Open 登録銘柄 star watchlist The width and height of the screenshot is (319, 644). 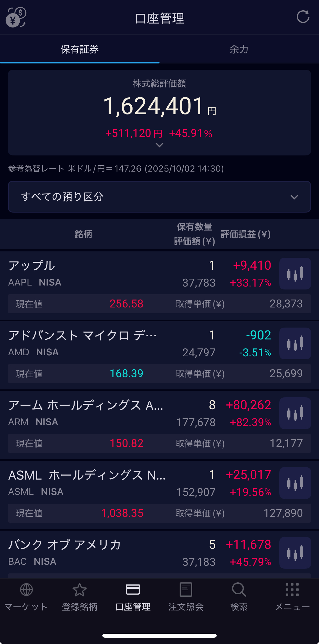pyautogui.click(x=80, y=595)
